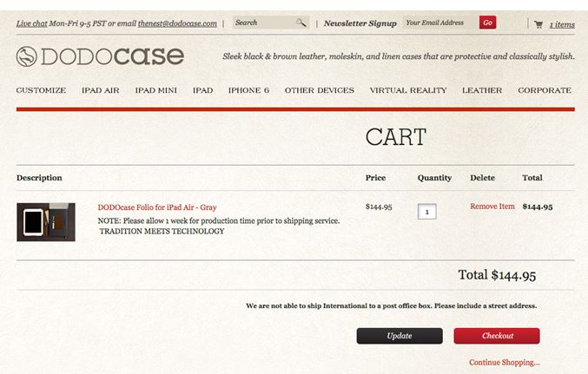588x374 pixels.
Task: Go to IPAD AIR section
Action: coord(101,90)
